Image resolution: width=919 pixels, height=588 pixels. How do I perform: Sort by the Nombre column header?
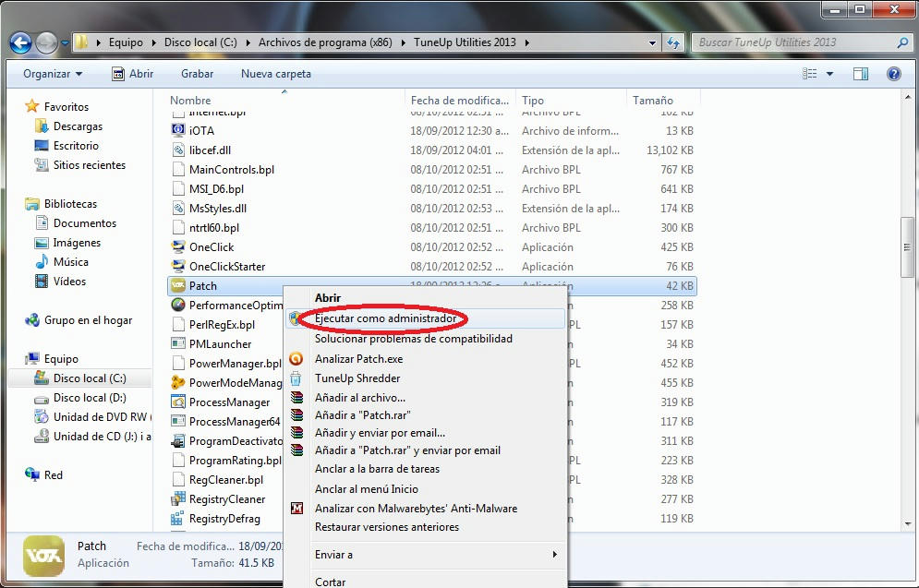point(286,100)
